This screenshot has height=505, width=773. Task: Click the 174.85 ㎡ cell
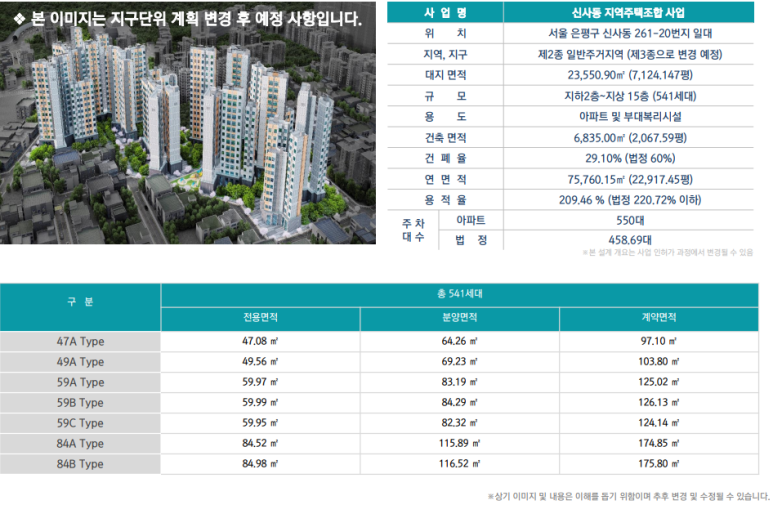coord(659,443)
